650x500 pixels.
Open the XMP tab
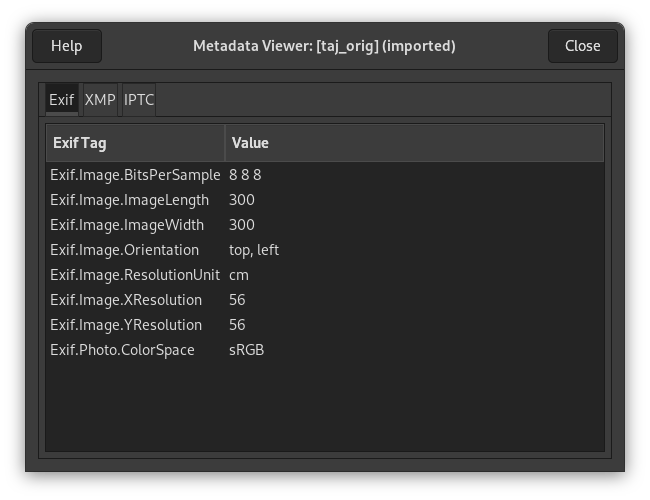(x=100, y=100)
